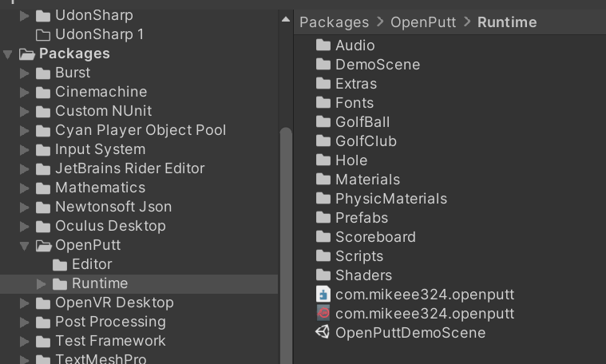
Task: Expand the Cinemachine package arrow
Action: [x=24, y=92]
